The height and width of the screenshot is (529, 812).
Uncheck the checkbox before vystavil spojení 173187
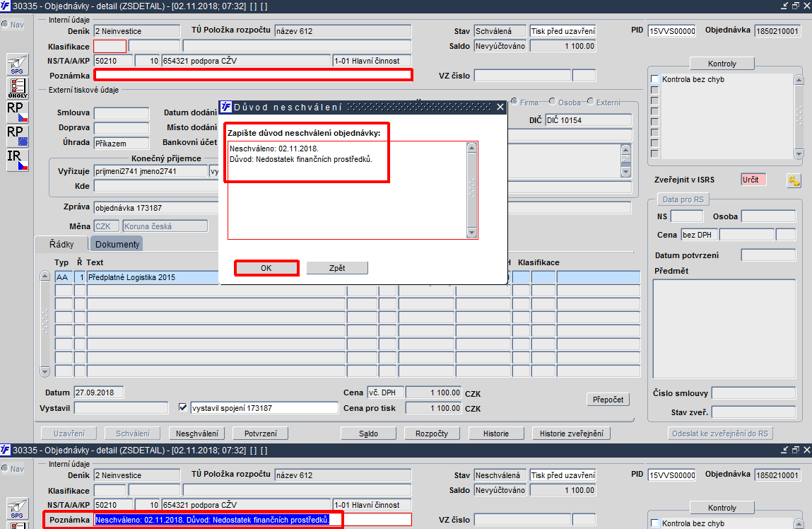[x=183, y=407]
